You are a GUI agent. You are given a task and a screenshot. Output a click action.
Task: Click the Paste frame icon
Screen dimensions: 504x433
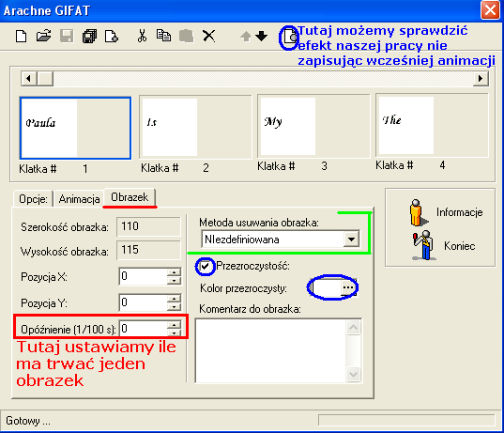187,36
